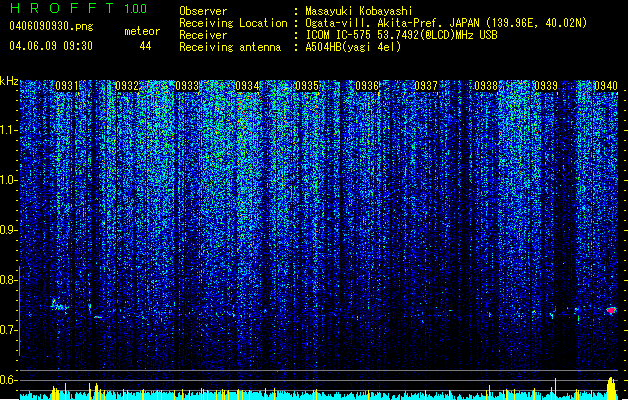The height and width of the screenshot is (400, 629).
Task: Click the large yellow intensity peak near 0940
Action: tap(611, 388)
